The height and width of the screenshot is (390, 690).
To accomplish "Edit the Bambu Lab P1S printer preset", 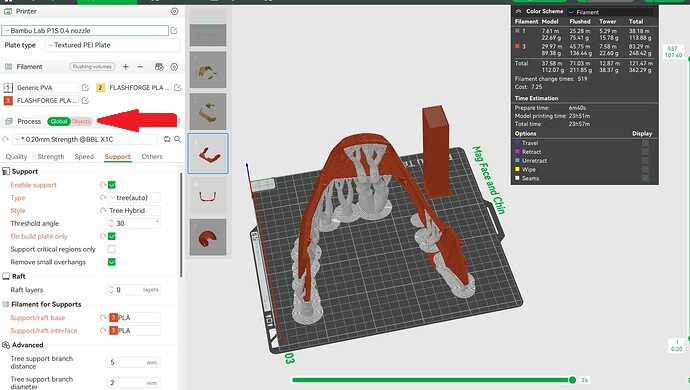I will pos(174,30).
